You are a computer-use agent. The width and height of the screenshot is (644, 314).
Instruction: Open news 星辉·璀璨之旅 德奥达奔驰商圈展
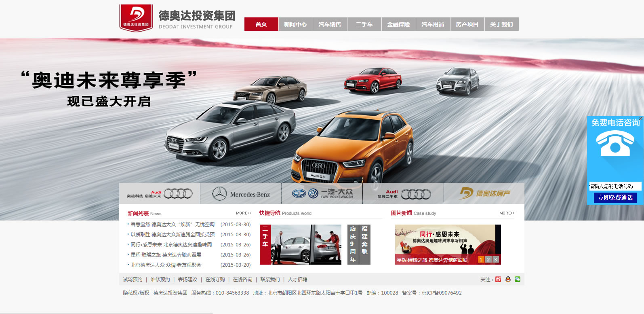coord(166,255)
